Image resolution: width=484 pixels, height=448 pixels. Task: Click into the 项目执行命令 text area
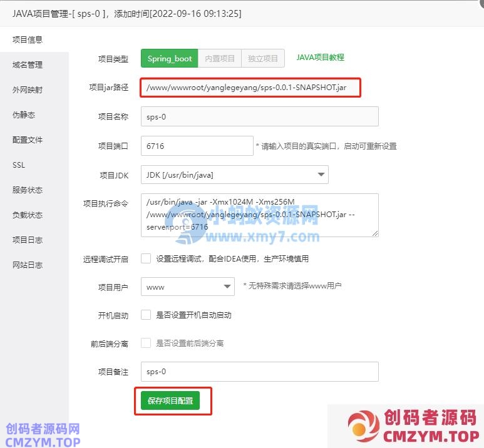(259, 215)
